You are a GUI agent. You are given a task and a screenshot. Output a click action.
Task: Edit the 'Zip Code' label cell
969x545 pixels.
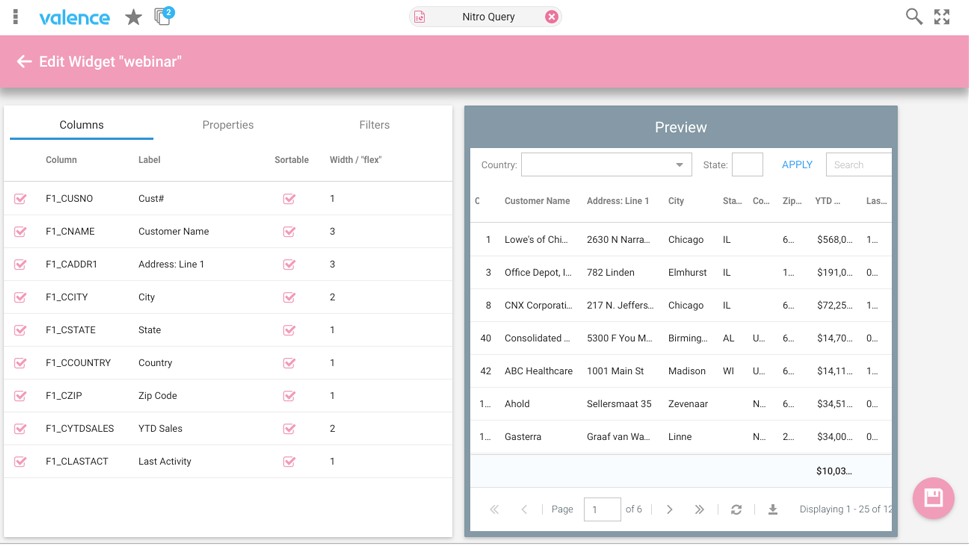click(x=158, y=395)
